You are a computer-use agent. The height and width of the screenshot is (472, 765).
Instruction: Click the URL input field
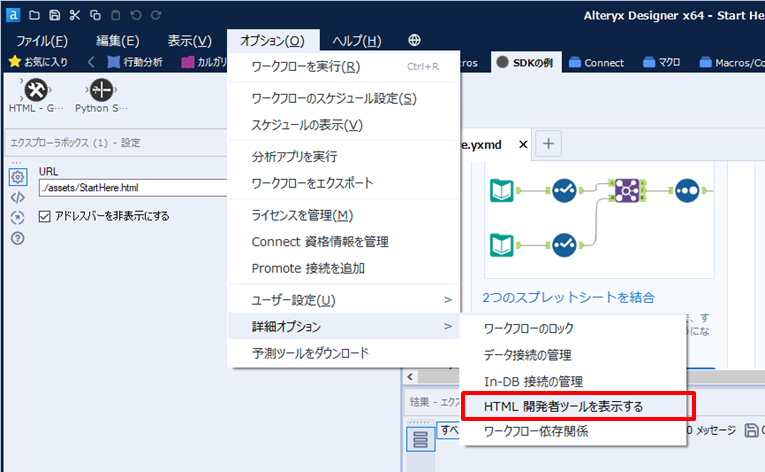point(133,187)
